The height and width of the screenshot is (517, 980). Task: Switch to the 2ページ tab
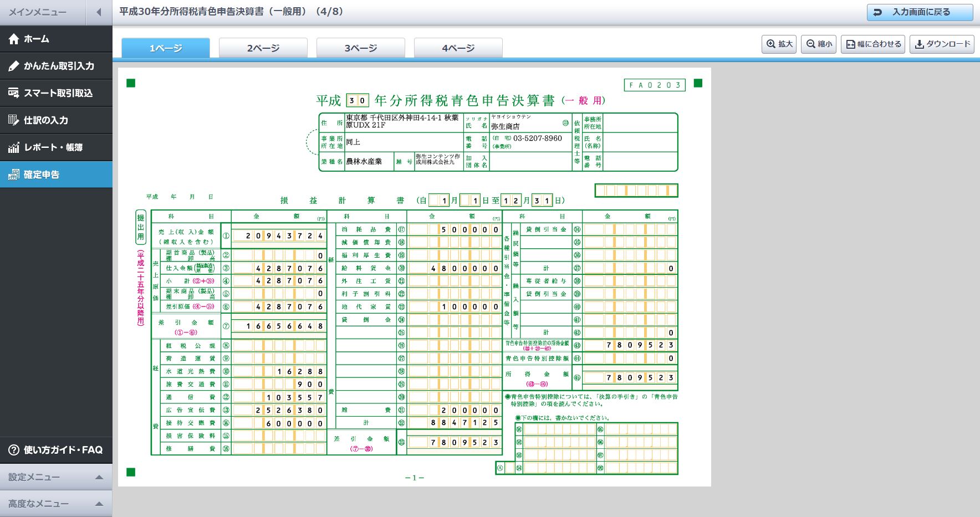point(263,48)
